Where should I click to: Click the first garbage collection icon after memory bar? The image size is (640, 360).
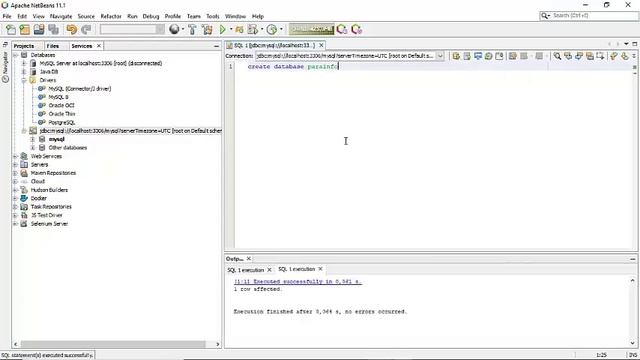click(342, 29)
